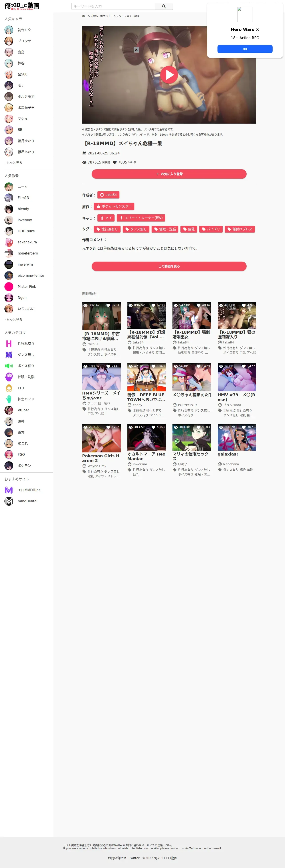The height and width of the screenshot is (868, 285).
Task: Open Flim13 author avatar
Action: coord(9,198)
